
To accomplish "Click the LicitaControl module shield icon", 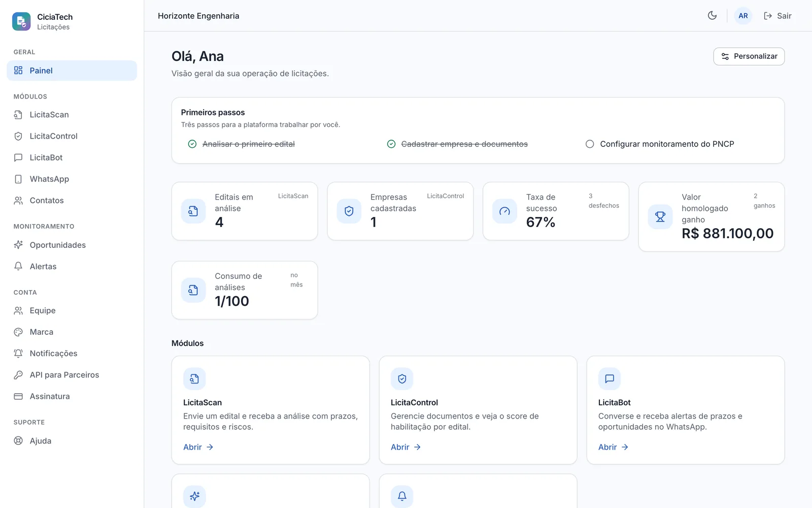I will click(402, 379).
